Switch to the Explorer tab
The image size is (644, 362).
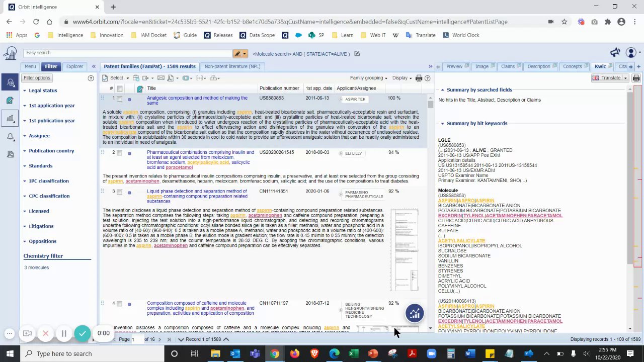pos(74,66)
